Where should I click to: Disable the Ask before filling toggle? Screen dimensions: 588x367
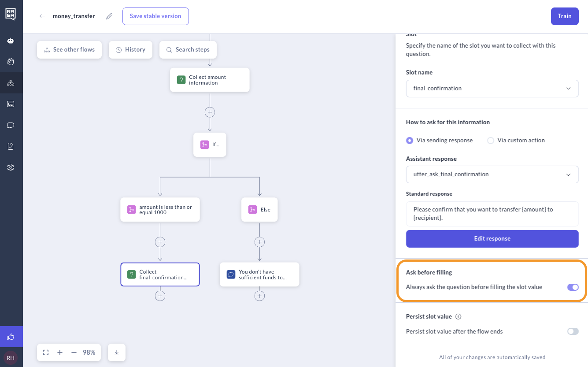pyautogui.click(x=573, y=287)
